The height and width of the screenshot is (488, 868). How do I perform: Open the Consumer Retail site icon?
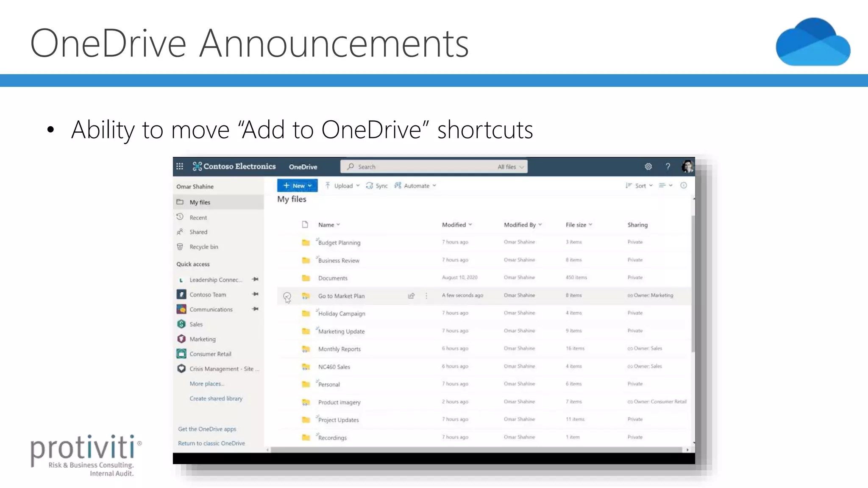coord(181,354)
